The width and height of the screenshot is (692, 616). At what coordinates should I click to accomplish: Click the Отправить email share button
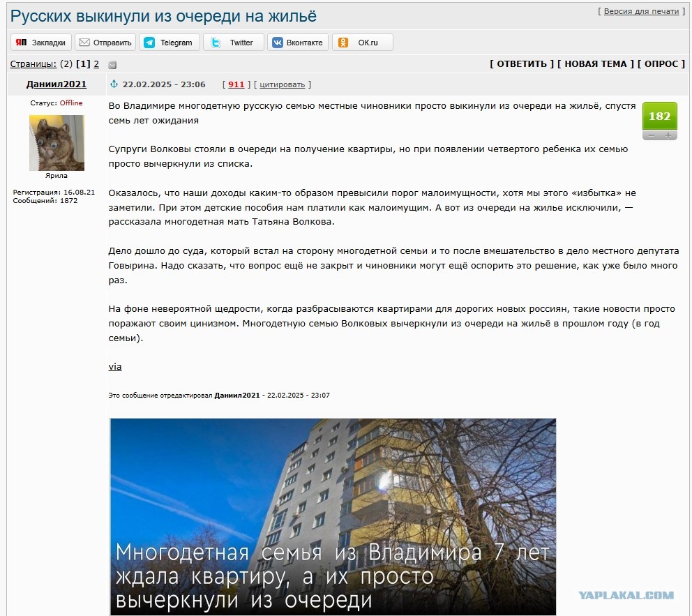[105, 43]
